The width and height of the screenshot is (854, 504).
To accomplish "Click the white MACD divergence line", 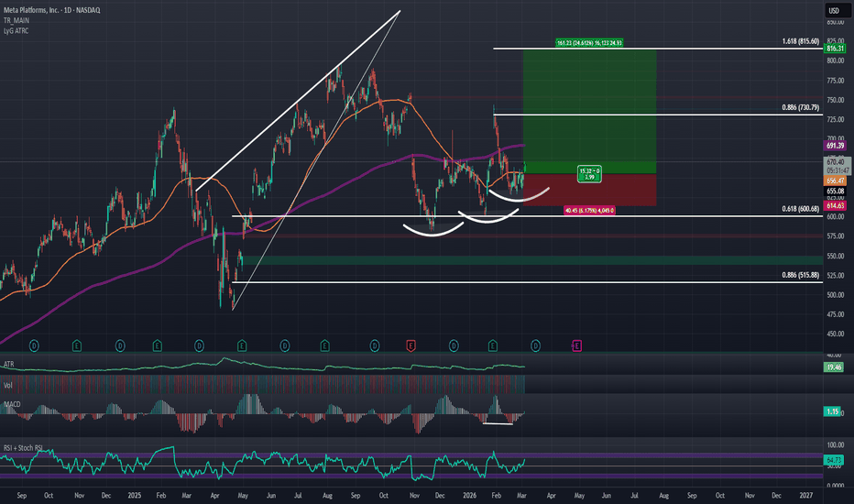I will coord(498,423).
